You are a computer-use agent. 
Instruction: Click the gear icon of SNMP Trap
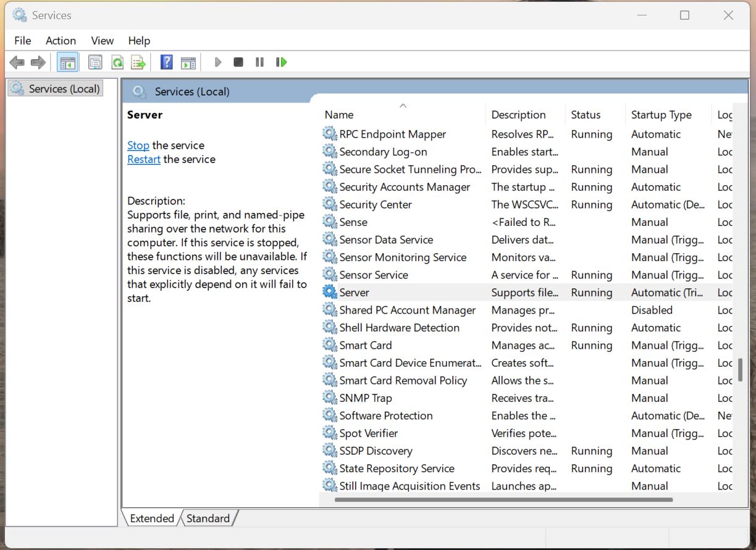(x=330, y=398)
